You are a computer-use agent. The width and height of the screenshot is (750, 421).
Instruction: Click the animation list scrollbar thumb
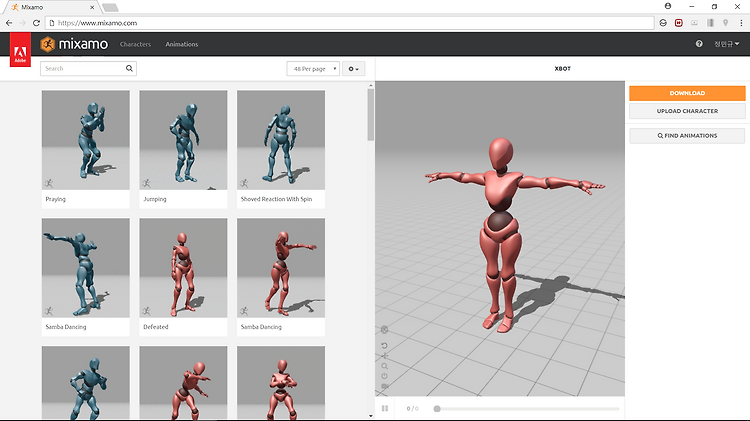pos(371,115)
